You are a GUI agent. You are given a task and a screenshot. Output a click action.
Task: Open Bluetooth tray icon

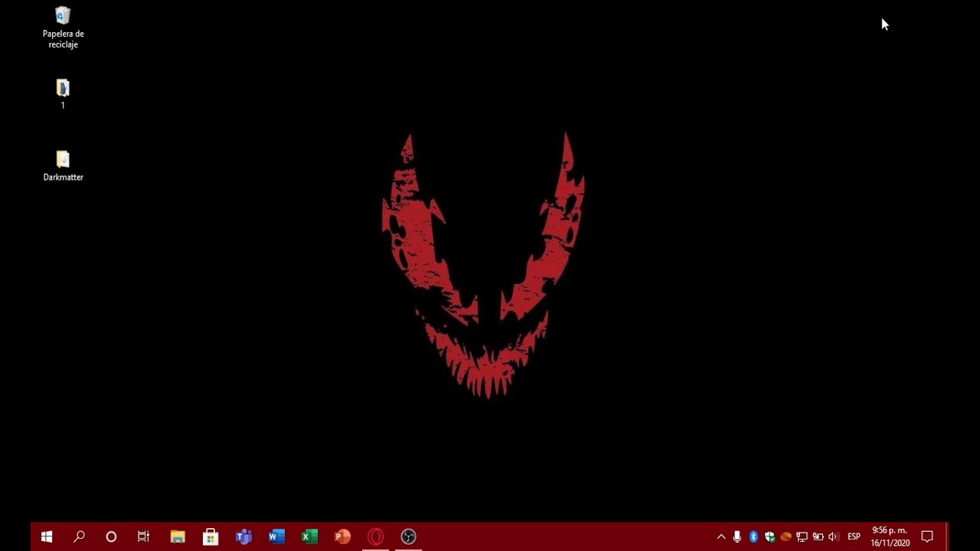753,536
